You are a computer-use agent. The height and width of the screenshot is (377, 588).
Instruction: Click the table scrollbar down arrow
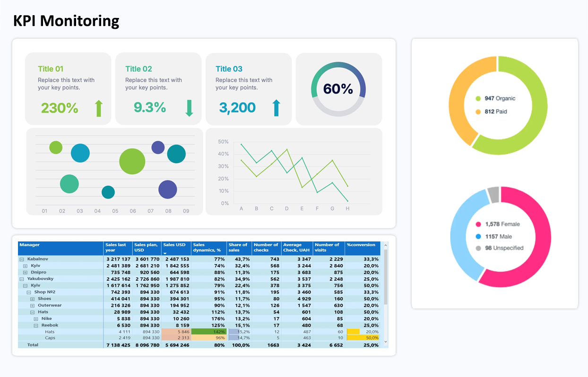[385, 342]
